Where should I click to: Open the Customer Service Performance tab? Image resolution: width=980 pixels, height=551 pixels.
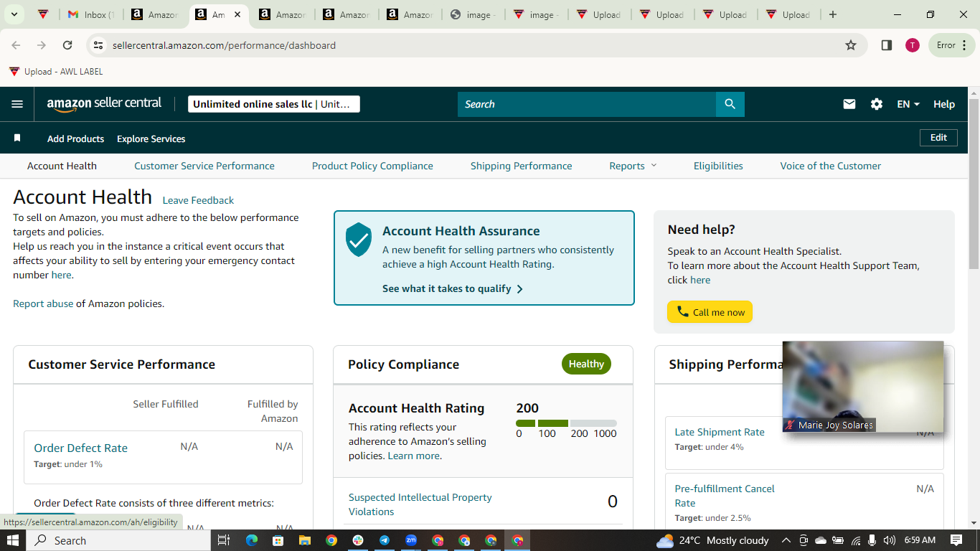(204, 166)
